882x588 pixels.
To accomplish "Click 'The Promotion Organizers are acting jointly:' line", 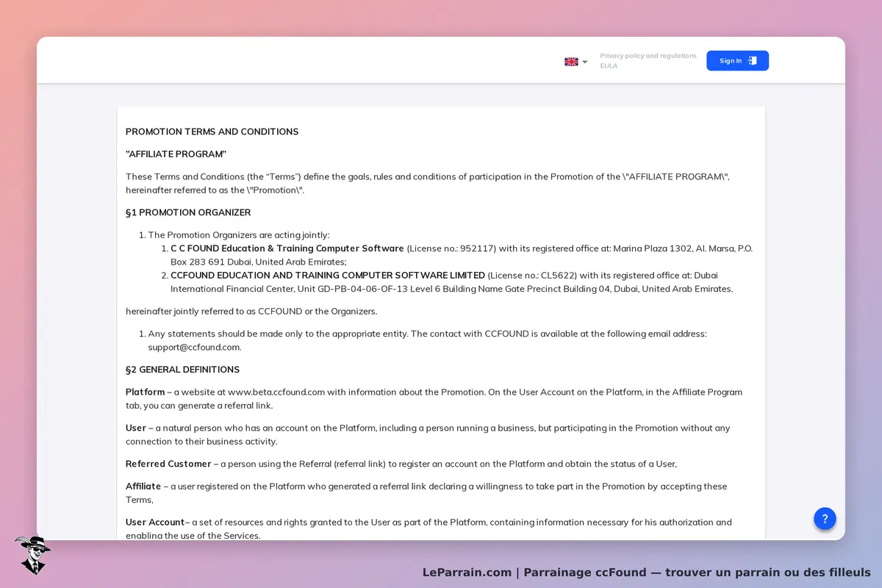I will (x=239, y=235).
